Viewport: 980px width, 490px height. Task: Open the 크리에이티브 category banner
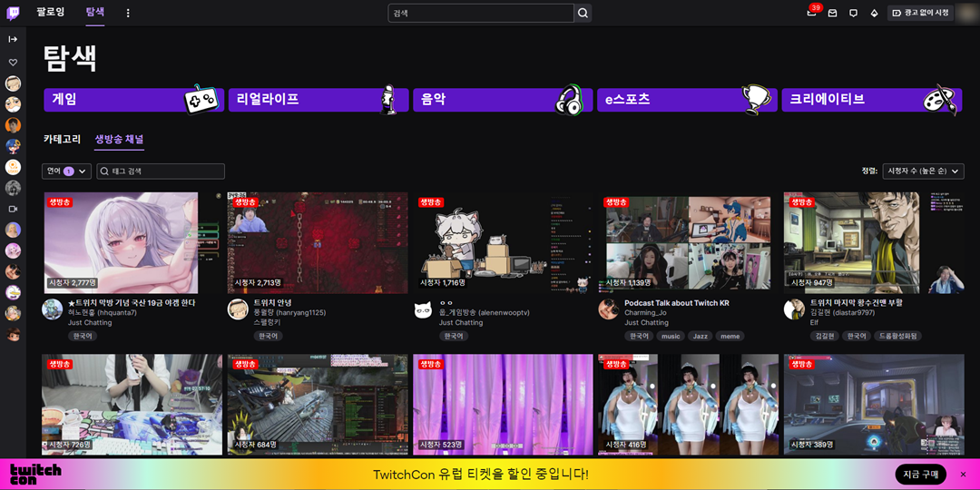click(872, 100)
